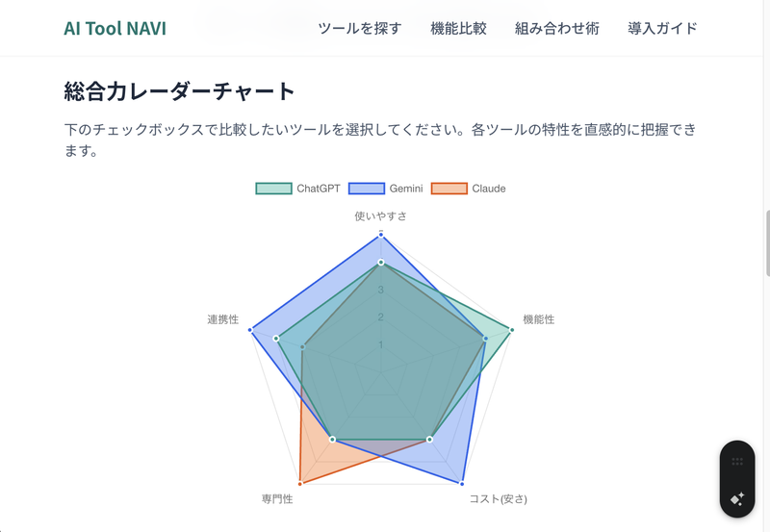The width and height of the screenshot is (770, 532).
Task: Click Gemini's blue コスト(安さ) data point
Action: tap(462, 483)
